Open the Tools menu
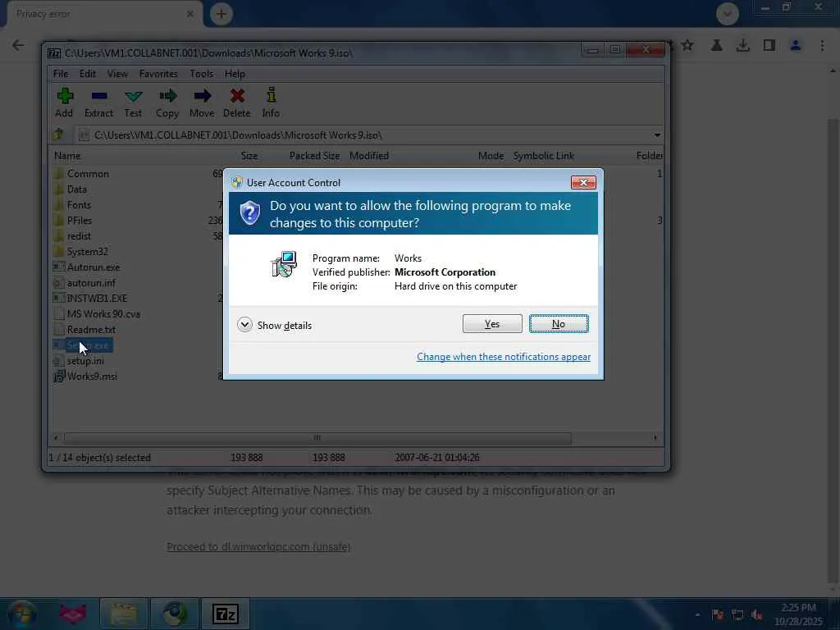Viewport: 840px width, 630px height. tap(202, 74)
